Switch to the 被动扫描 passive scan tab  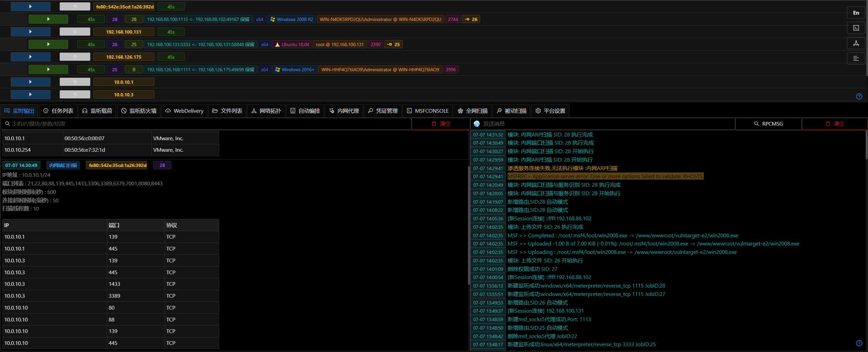point(512,111)
